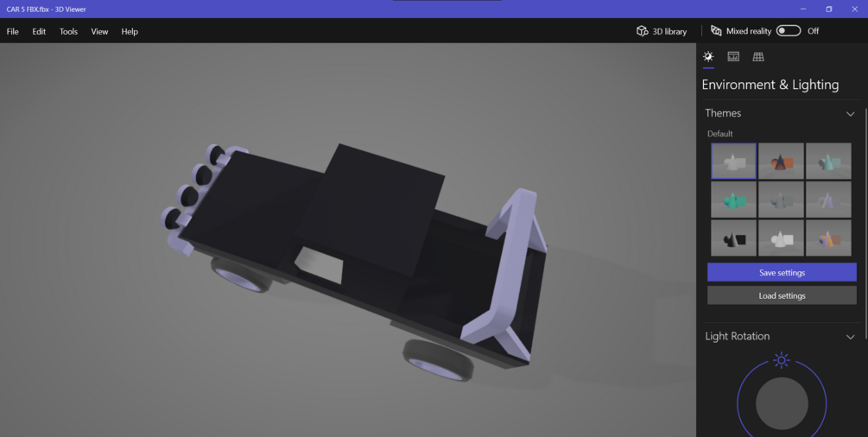The image size is (868, 437).
Task: Select the muted gray-blue theme, middle row
Action: click(x=781, y=199)
